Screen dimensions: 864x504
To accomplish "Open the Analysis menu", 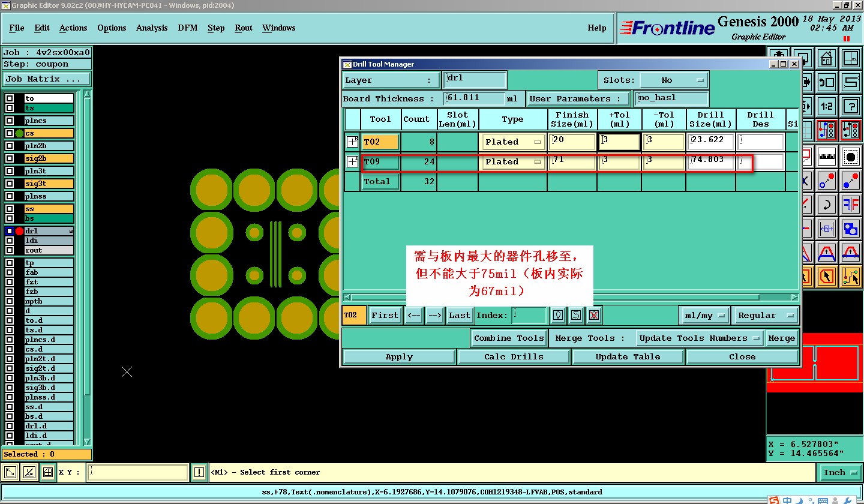I will (x=152, y=28).
